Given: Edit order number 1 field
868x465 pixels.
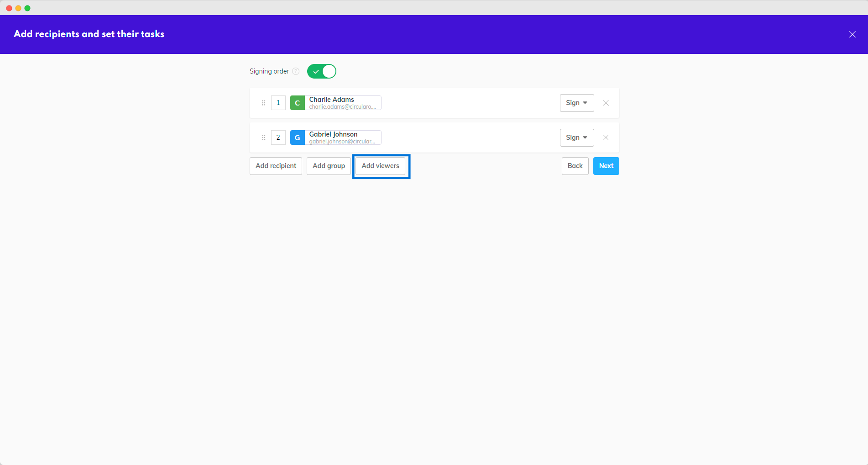Looking at the screenshot, I should point(278,103).
